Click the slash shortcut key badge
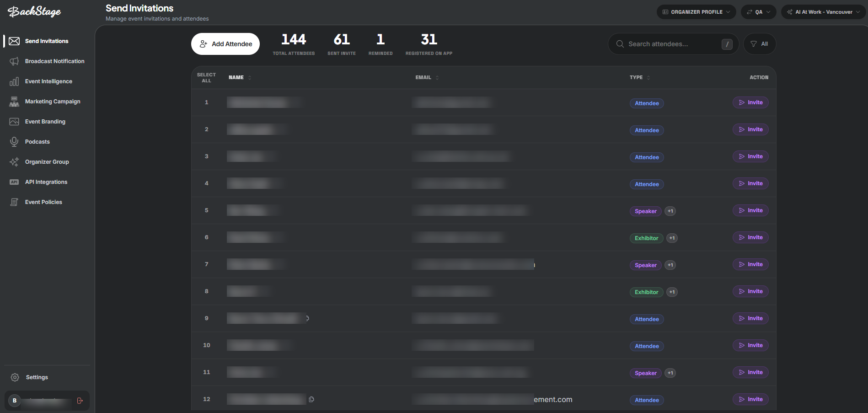This screenshot has height=413, width=868. pyautogui.click(x=727, y=44)
